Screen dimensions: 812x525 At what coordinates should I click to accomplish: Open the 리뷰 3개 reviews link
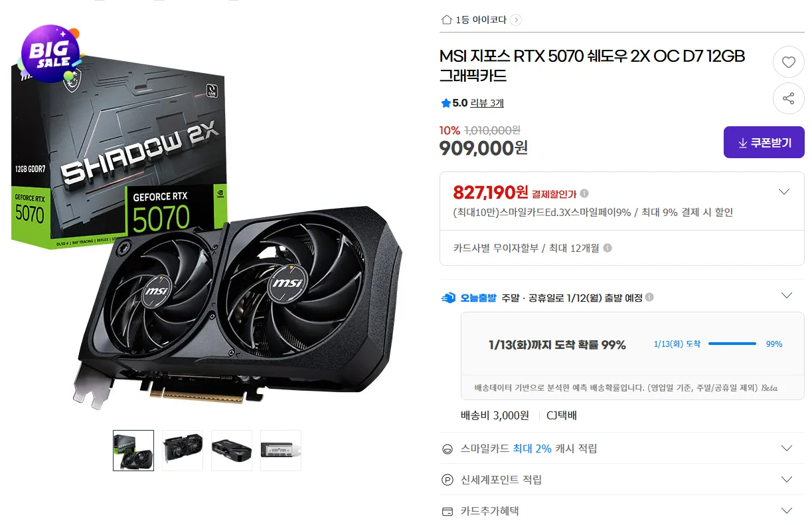tap(487, 103)
